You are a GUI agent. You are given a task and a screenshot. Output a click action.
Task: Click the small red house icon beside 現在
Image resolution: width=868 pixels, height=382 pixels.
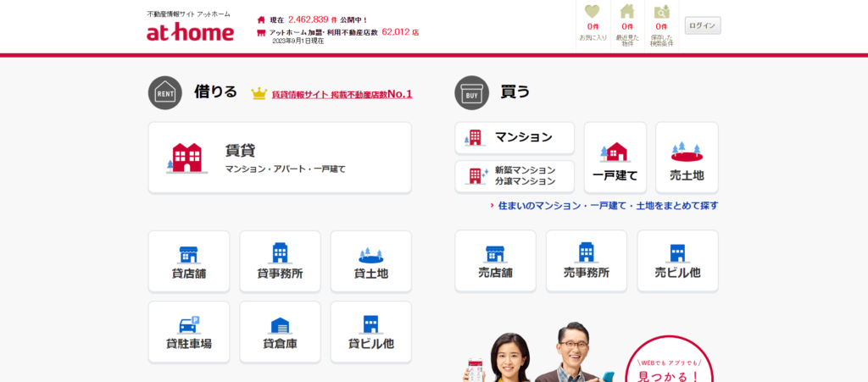(261, 19)
